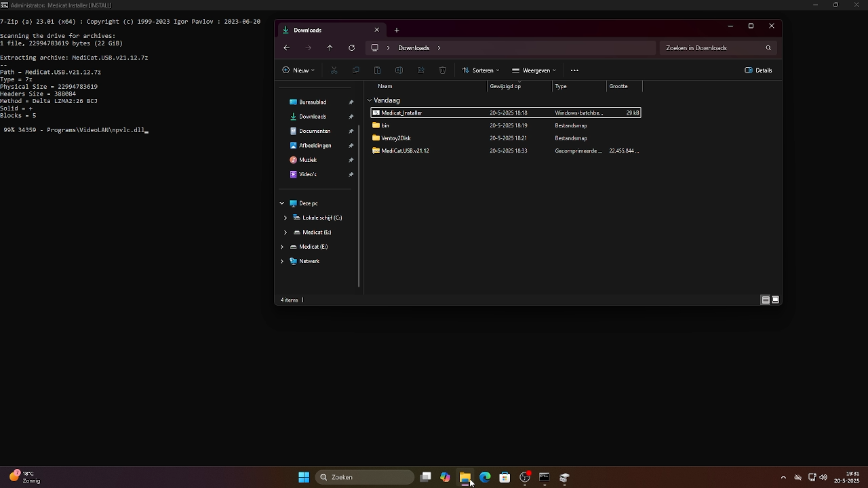Viewport: 868px width, 488px height.
Task: Click the search icon in Downloads search
Action: pyautogui.click(x=768, y=48)
